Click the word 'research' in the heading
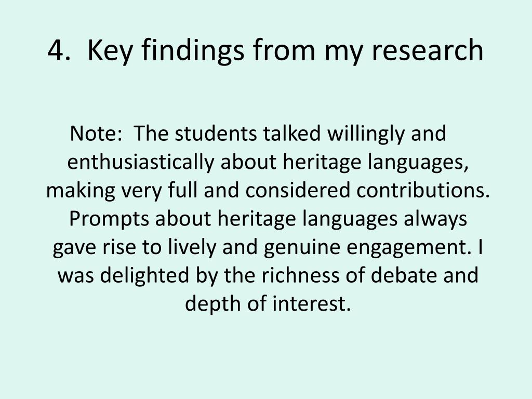Image resolution: width=532 pixels, height=399 pixels. pos(428,49)
